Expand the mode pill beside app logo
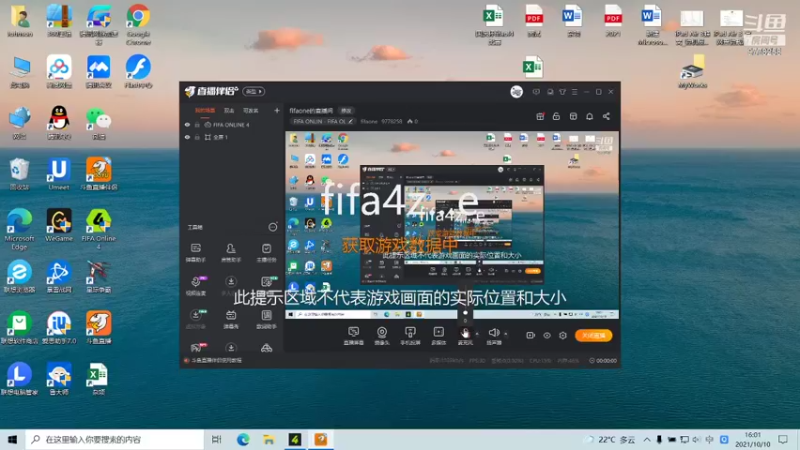This screenshot has height=450, width=800. click(254, 91)
